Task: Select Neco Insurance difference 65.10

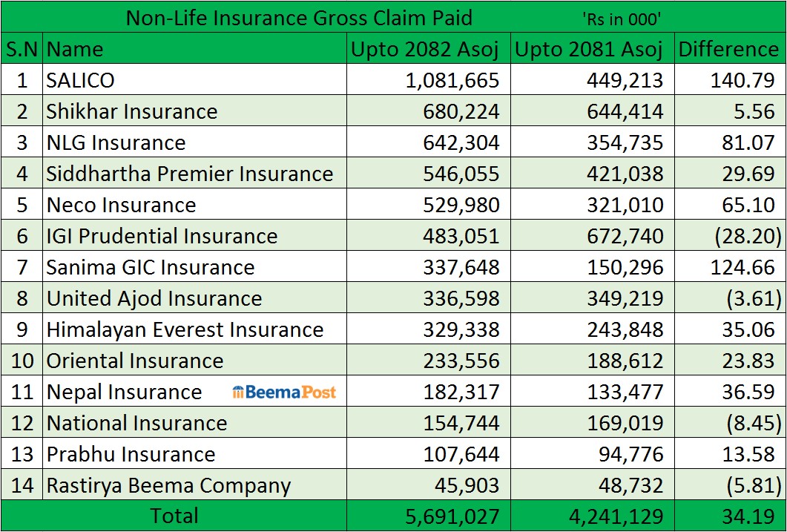Action: [752, 205]
